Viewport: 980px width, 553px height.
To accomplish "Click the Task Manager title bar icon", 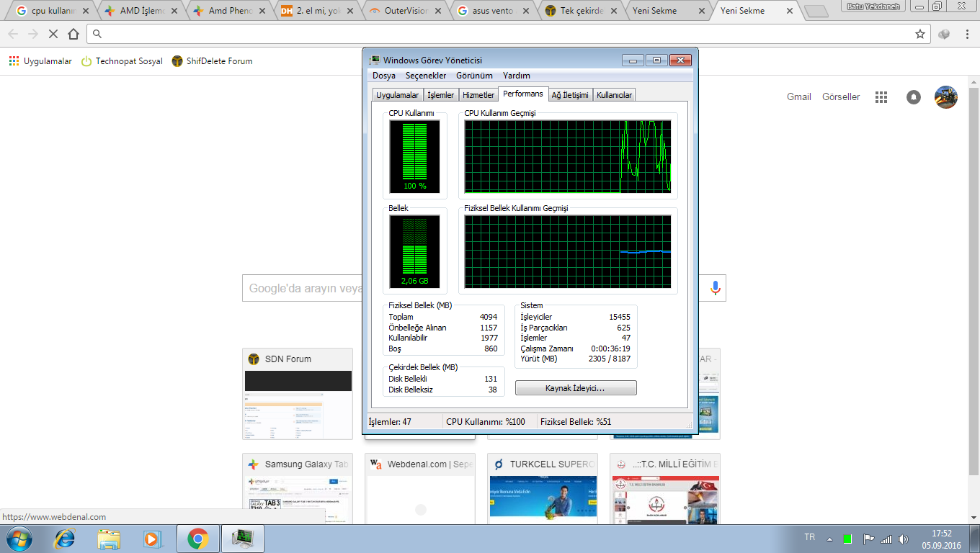I will coord(375,60).
